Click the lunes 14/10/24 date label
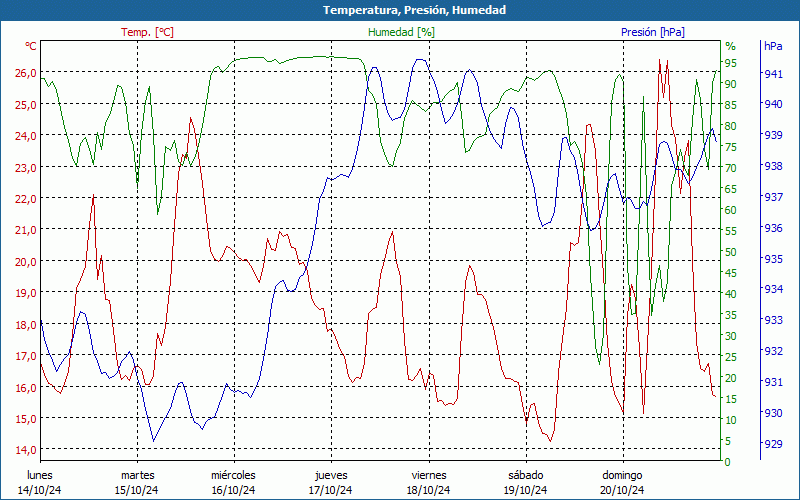This screenshot has width=800, height=500. pyautogui.click(x=40, y=483)
